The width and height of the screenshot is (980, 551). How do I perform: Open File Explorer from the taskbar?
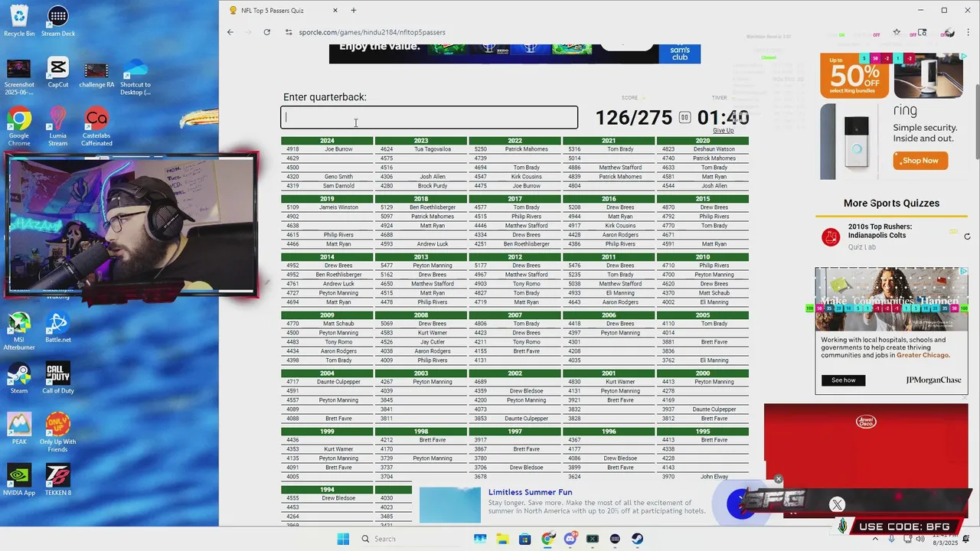[502, 539]
